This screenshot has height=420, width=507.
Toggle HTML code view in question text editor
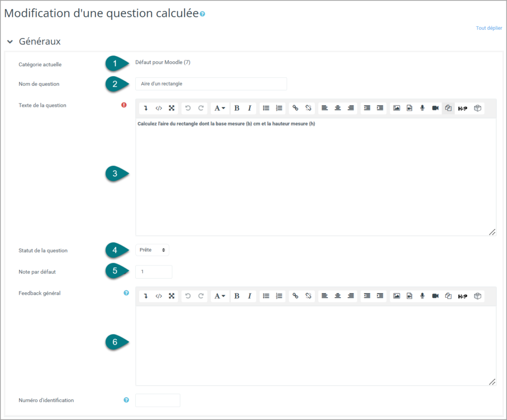click(159, 108)
